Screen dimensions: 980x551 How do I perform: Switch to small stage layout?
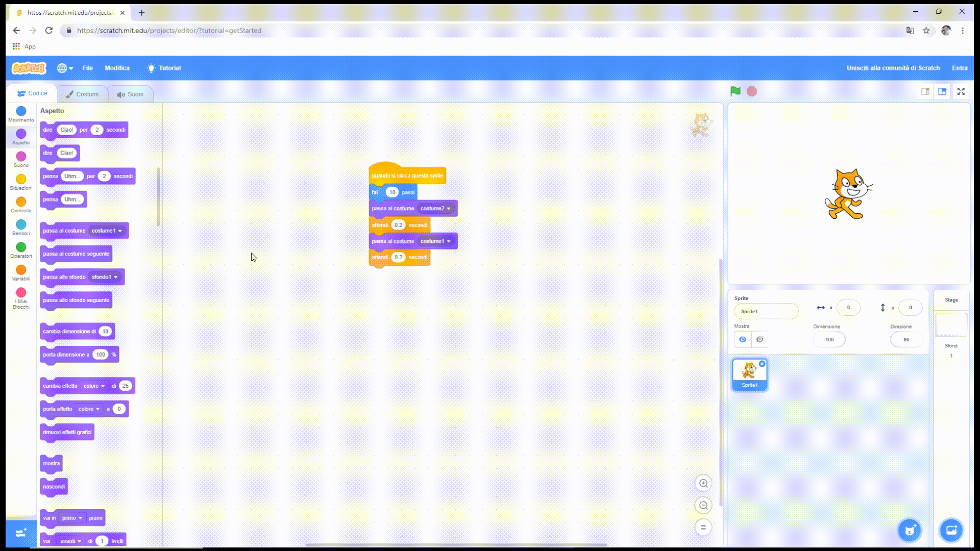925,91
